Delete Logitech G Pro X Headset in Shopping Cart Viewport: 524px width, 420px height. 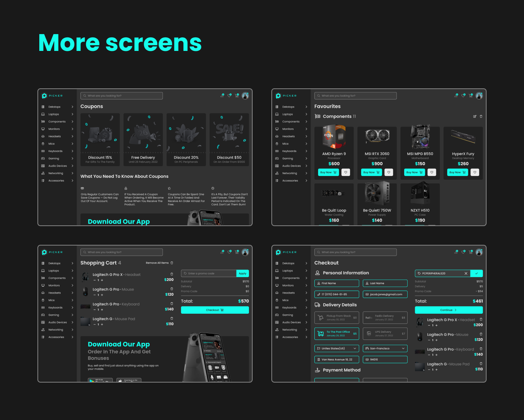(172, 274)
